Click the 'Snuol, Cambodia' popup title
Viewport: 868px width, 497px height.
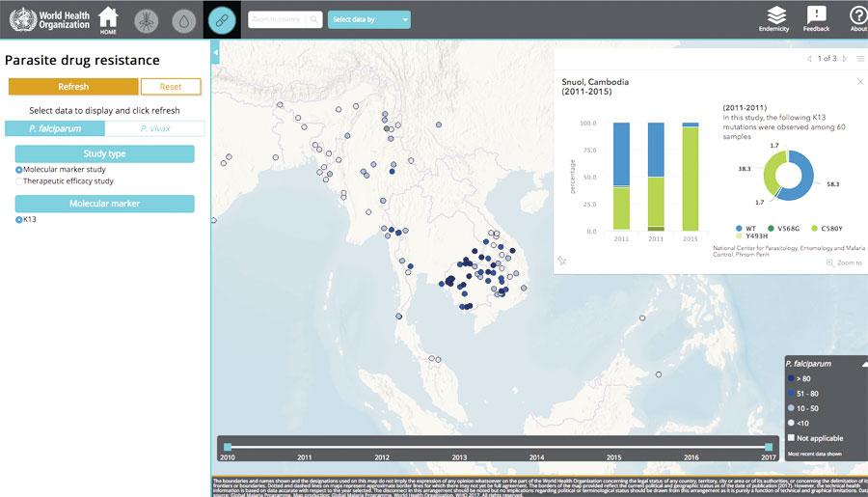pyautogui.click(x=595, y=82)
